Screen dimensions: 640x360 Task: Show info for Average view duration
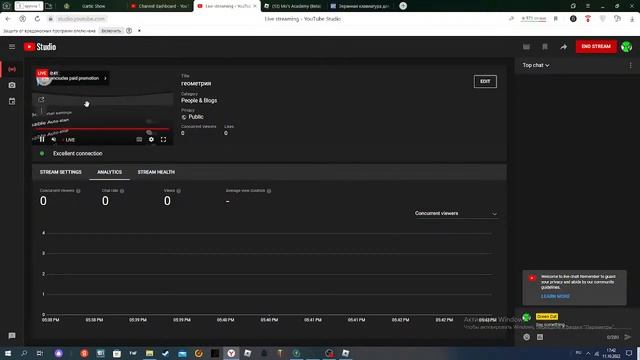point(269,191)
